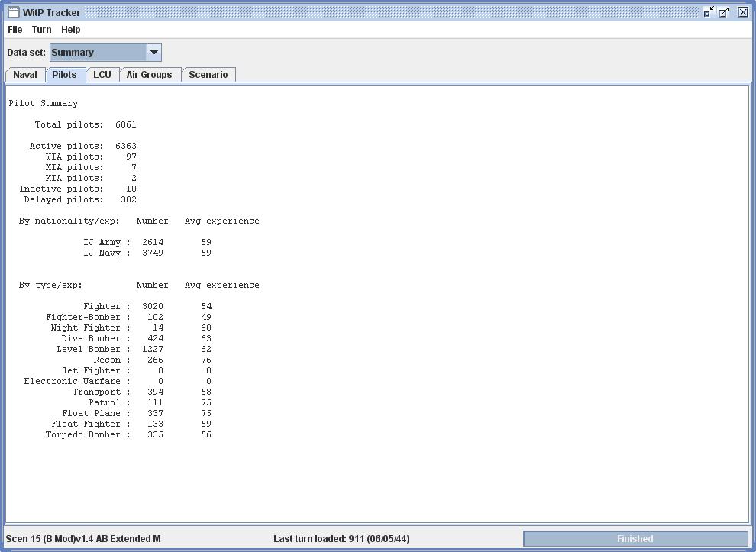Click the Scen 15 scenario status label
The height and width of the screenshot is (552, 756).
click(83, 538)
